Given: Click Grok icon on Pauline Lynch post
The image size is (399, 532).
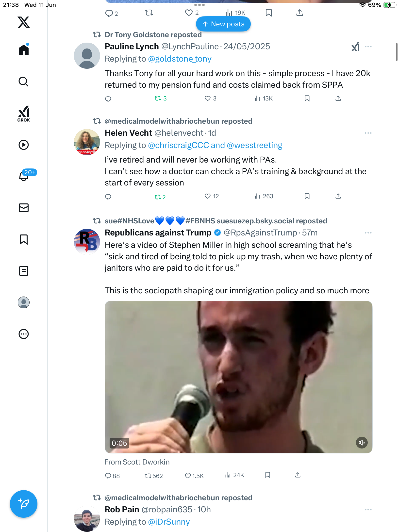Looking at the screenshot, I should tap(356, 47).
